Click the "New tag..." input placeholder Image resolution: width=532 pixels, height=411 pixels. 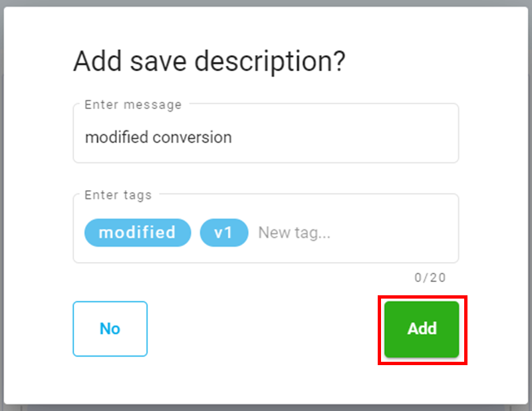pyautogui.click(x=294, y=233)
